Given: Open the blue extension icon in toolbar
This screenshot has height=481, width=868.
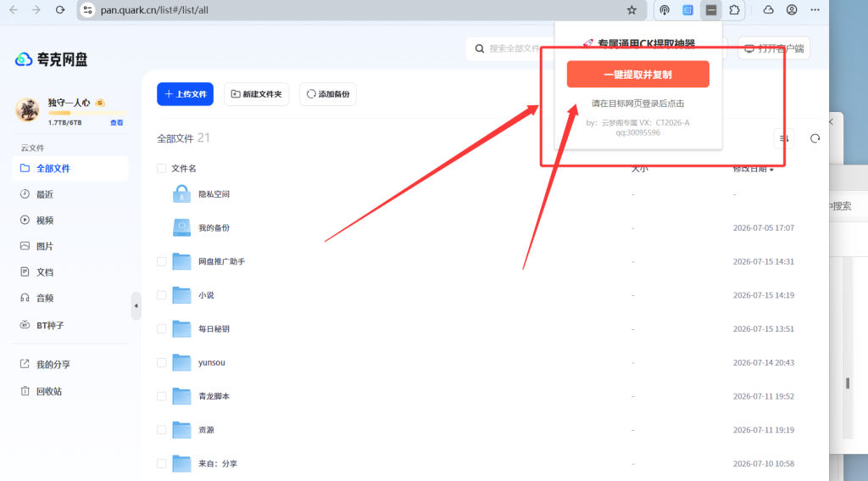Looking at the screenshot, I should (x=687, y=10).
